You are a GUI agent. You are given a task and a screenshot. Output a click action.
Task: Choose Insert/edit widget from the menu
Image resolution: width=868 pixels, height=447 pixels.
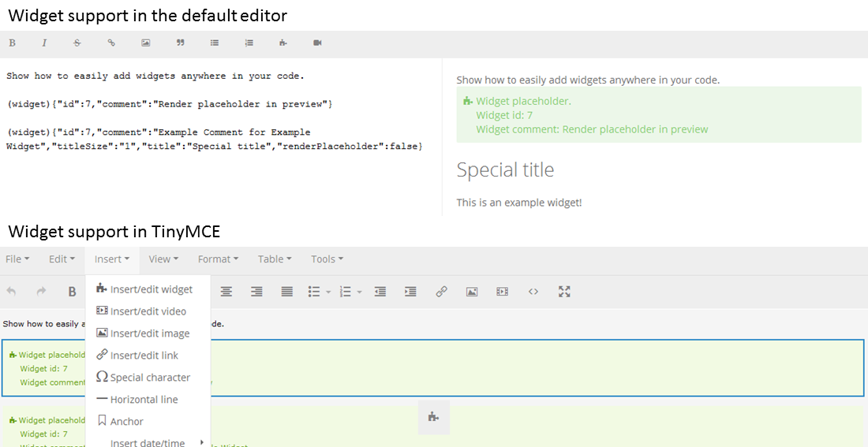point(148,289)
